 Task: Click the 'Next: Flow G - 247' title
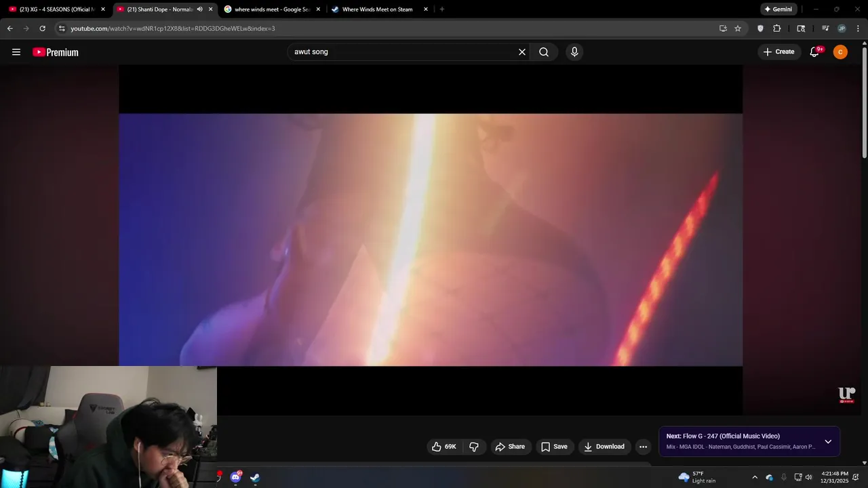point(723,436)
